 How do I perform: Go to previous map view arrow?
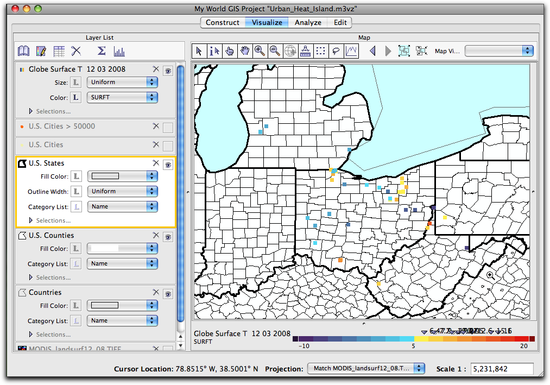[x=373, y=51]
